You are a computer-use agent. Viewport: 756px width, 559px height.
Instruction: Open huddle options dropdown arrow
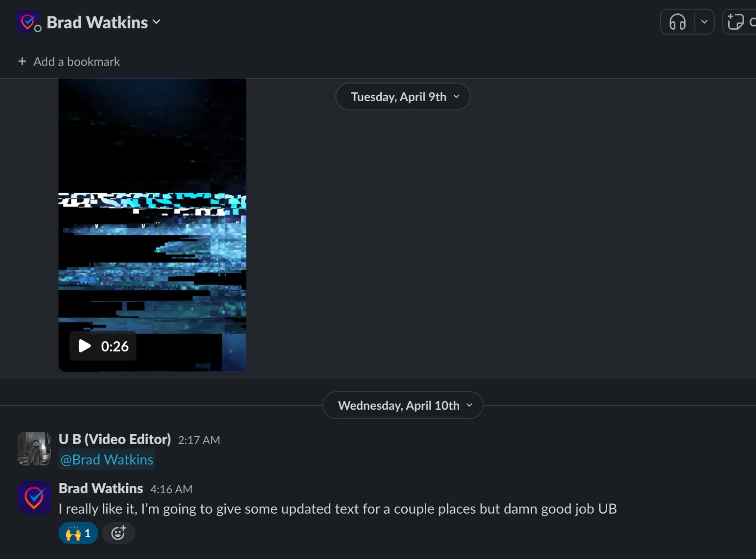[x=704, y=22]
